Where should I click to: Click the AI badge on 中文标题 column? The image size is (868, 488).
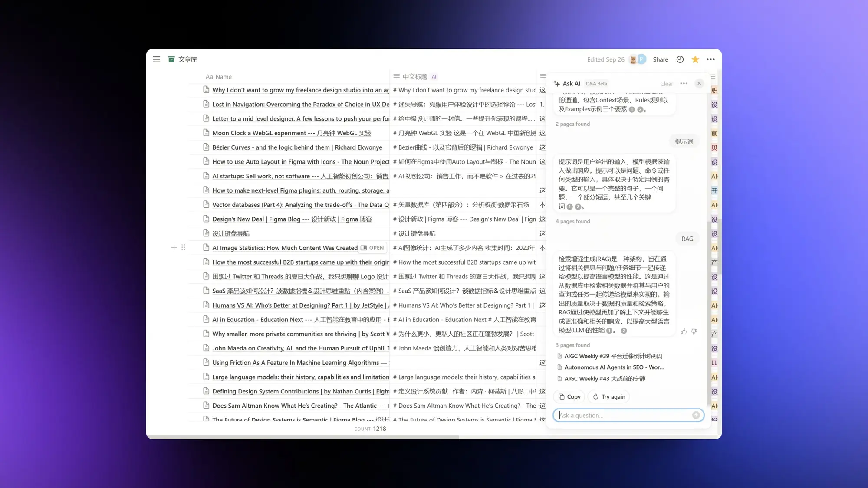coord(434,77)
